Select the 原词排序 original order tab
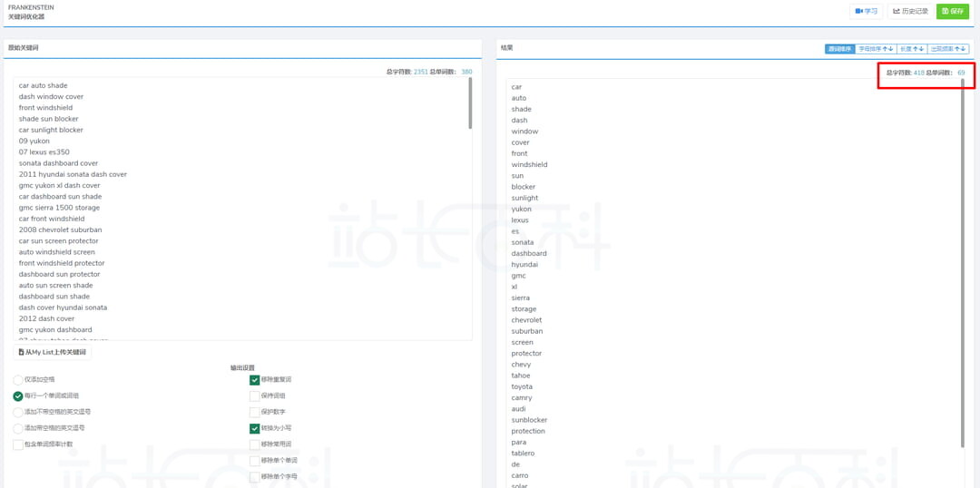Image resolution: width=980 pixels, height=488 pixels. [839, 49]
